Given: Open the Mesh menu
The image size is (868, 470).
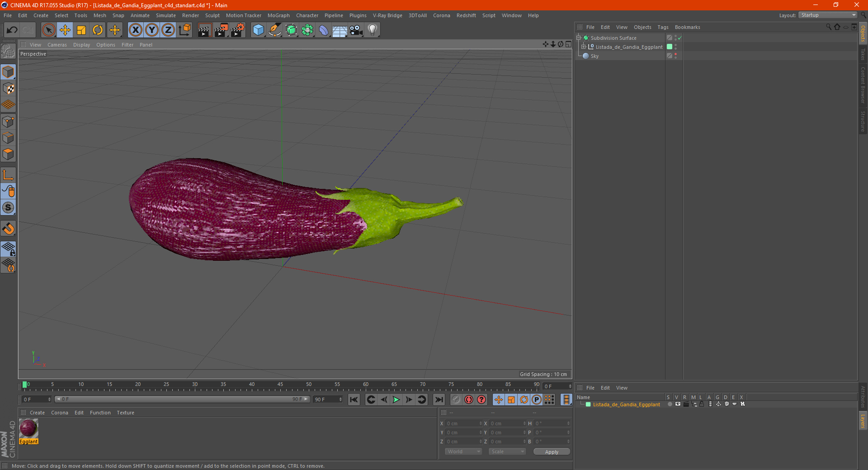Looking at the screenshot, I should click(x=99, y=15).
